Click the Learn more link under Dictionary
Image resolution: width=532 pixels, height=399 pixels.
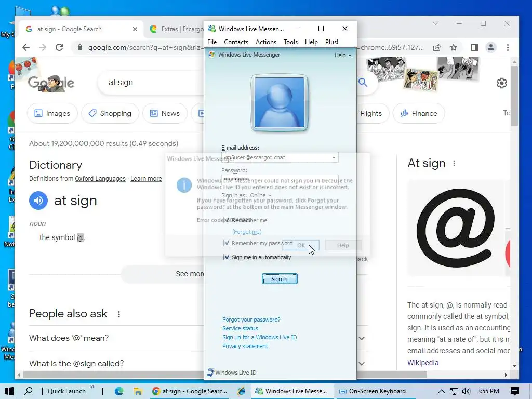pos(146,179)
